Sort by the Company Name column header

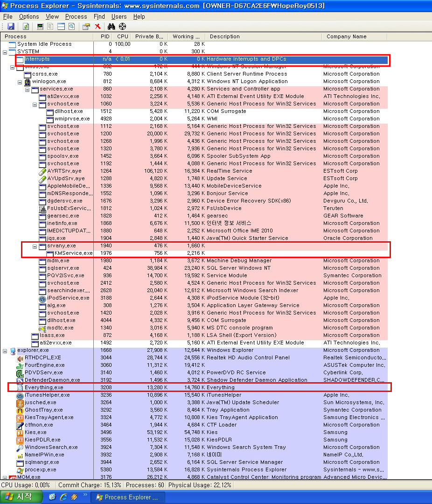click(355, 37)
